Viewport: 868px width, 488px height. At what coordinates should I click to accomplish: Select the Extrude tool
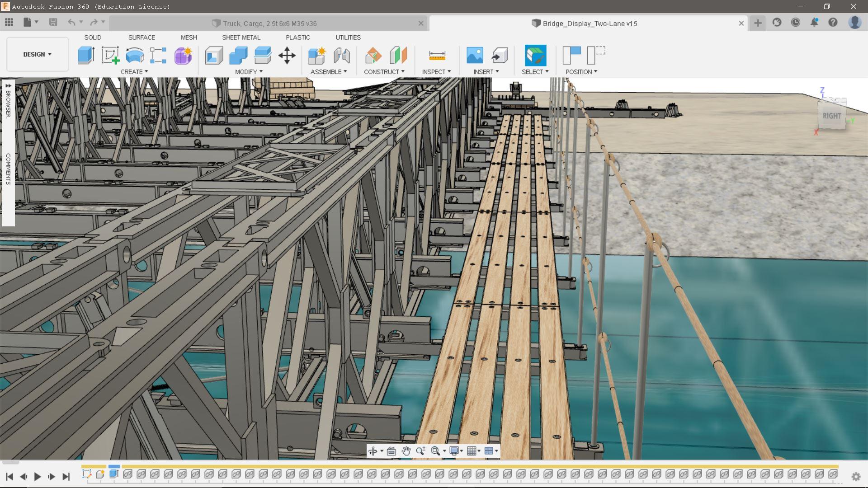86,56
